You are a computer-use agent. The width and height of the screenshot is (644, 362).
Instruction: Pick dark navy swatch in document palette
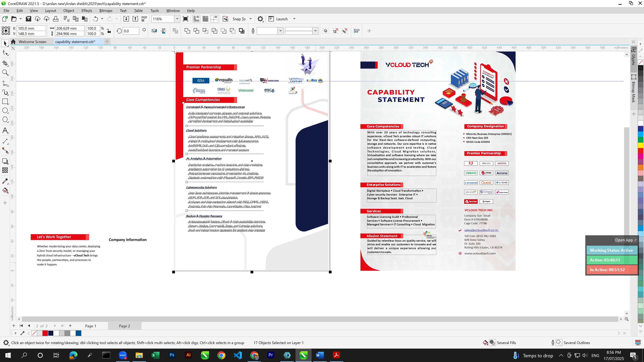coord(51,333)
